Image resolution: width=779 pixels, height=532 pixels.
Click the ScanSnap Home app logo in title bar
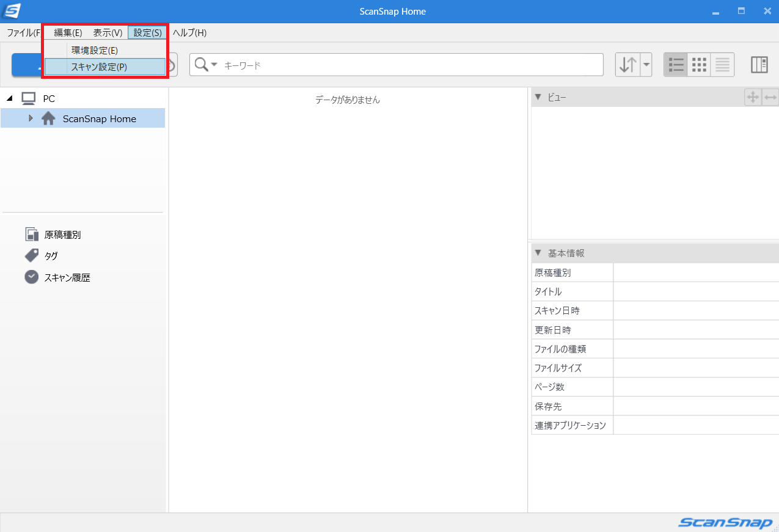click(x=12, y=11)
